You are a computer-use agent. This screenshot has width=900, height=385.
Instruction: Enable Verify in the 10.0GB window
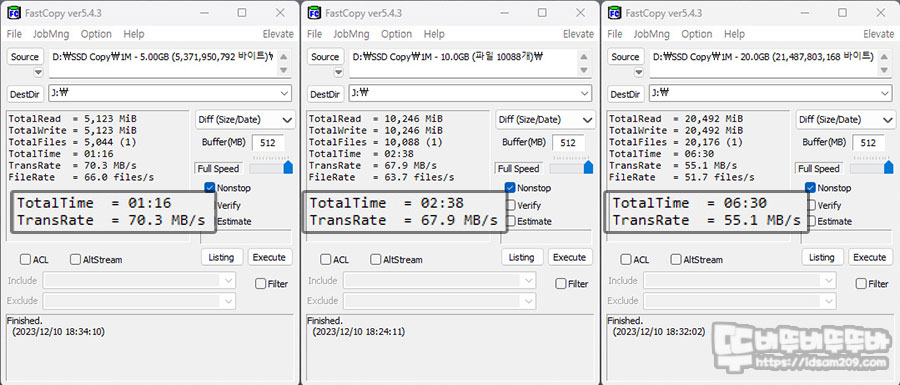pos(510,205)
